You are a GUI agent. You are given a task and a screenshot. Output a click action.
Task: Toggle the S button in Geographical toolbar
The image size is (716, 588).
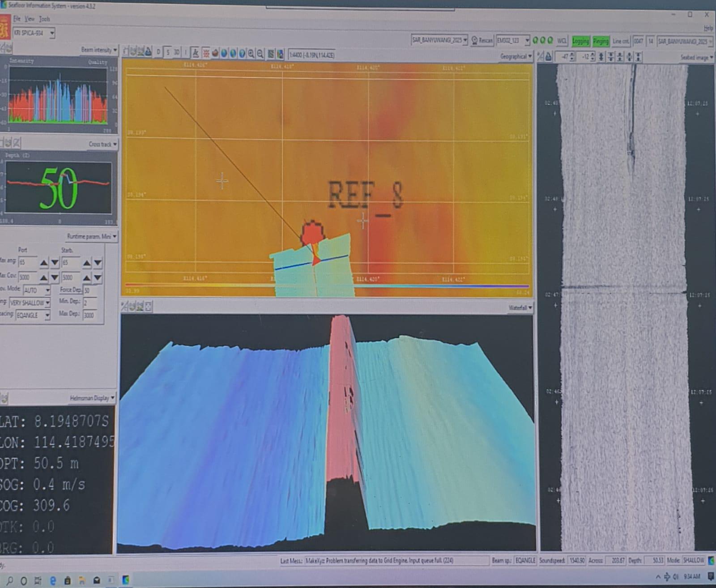[168, 53]
